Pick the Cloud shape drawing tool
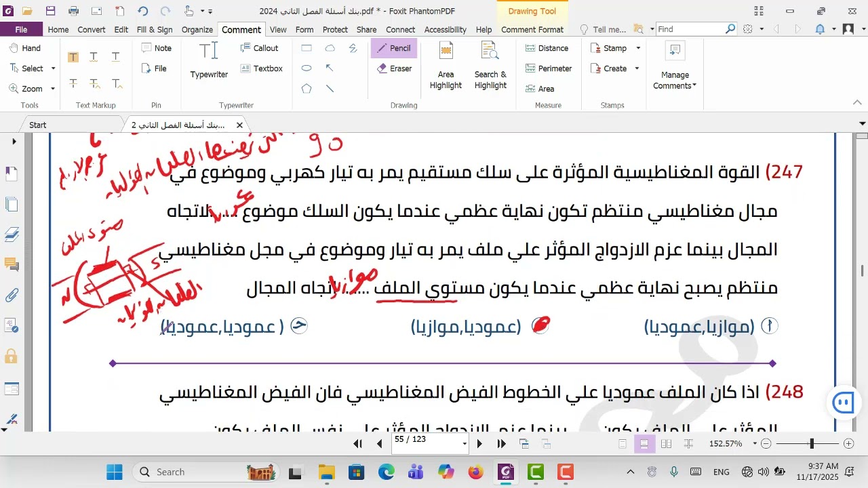The image size is (868, 488). [x=330, y=48]
